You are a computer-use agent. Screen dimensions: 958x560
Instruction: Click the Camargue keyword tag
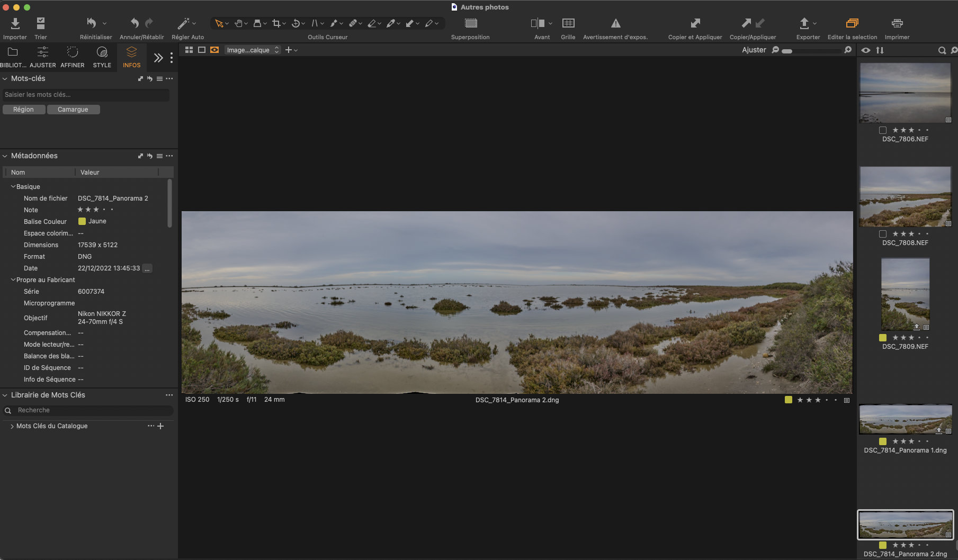73,110
